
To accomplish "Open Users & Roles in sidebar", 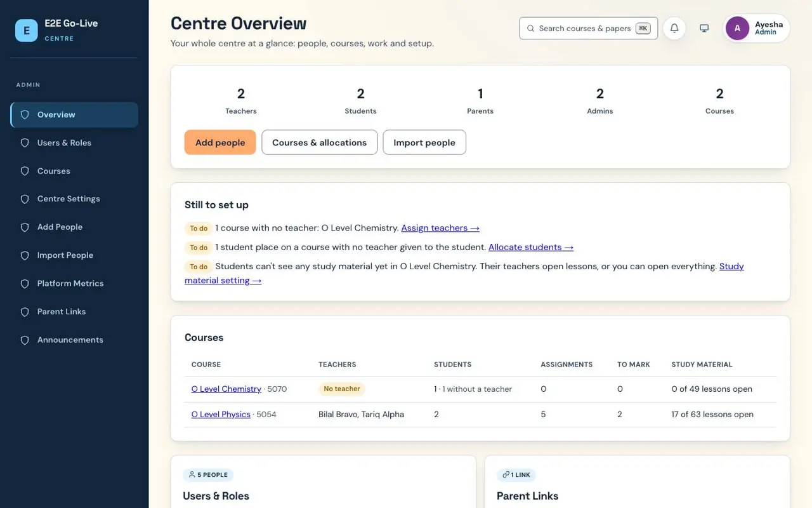I will coord(74,143).
